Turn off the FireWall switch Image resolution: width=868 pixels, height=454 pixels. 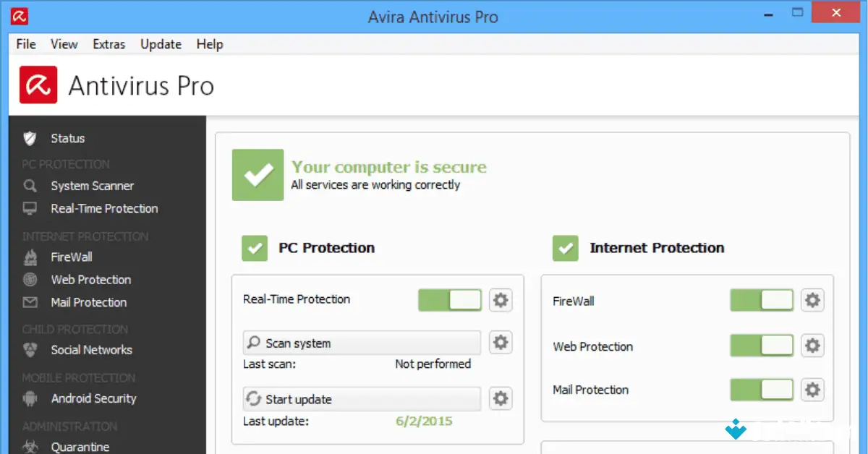(761, 301)
